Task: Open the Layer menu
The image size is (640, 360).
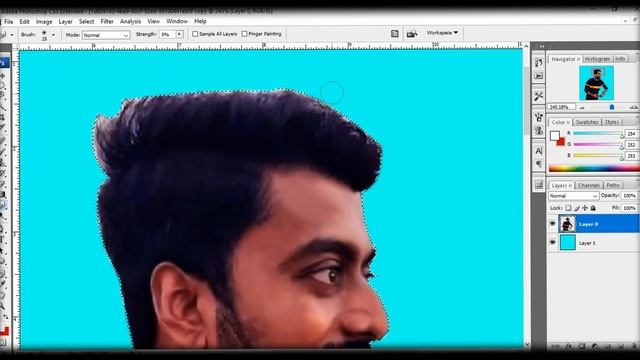Action: point(65,21)
